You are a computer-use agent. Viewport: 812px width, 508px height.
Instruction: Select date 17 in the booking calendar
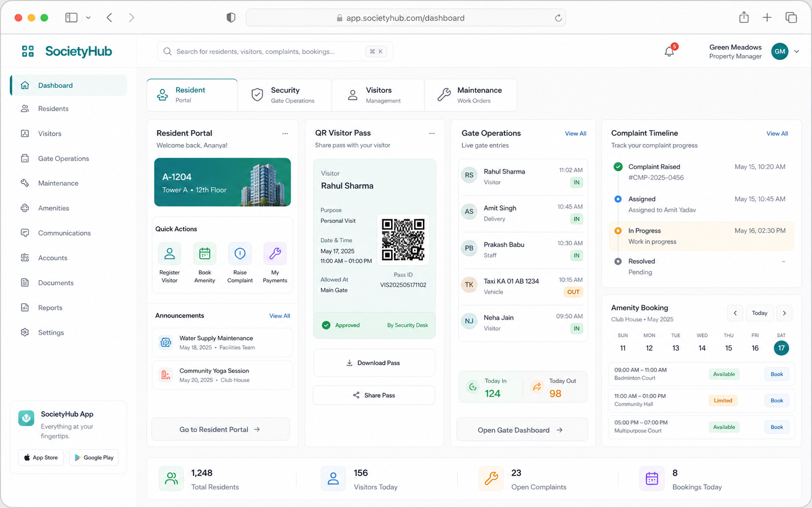click(781, 348)
